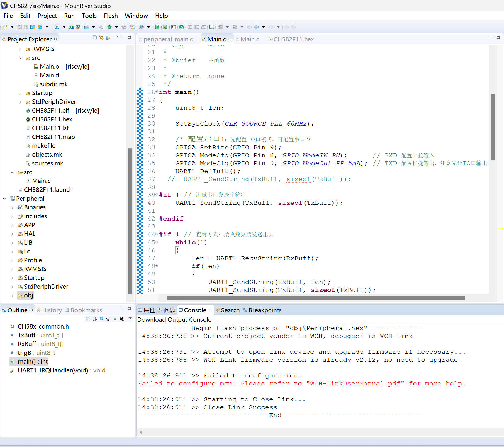Image resolution: width=504 pixels, height=447 pixels.
Task: Toggle the crossed hash group filter in Outline
Action: [x=122, y=319]
